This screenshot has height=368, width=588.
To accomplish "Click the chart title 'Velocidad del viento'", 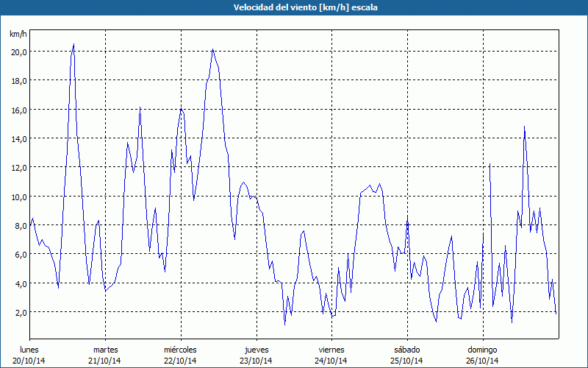I will [x=294, y=7].
